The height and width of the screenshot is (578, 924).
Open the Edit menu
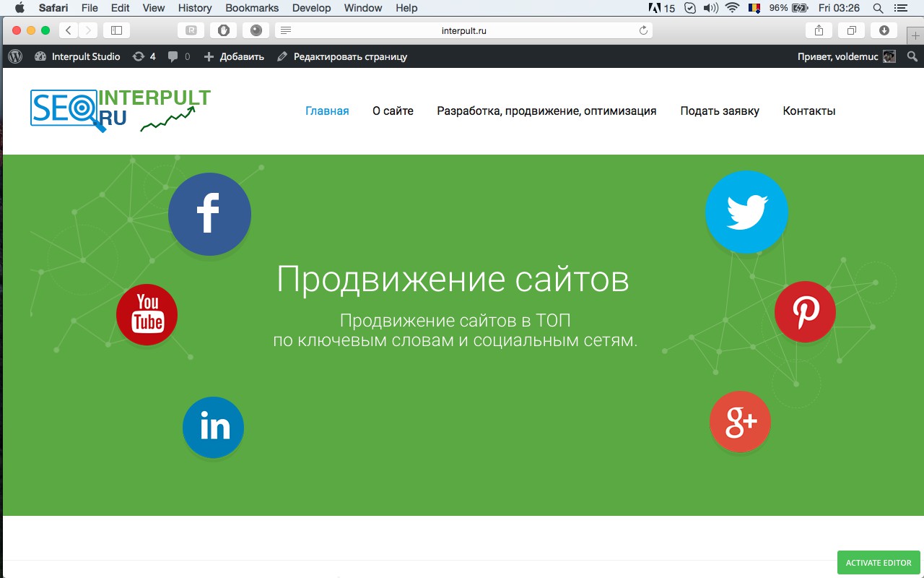coord(121,8)
